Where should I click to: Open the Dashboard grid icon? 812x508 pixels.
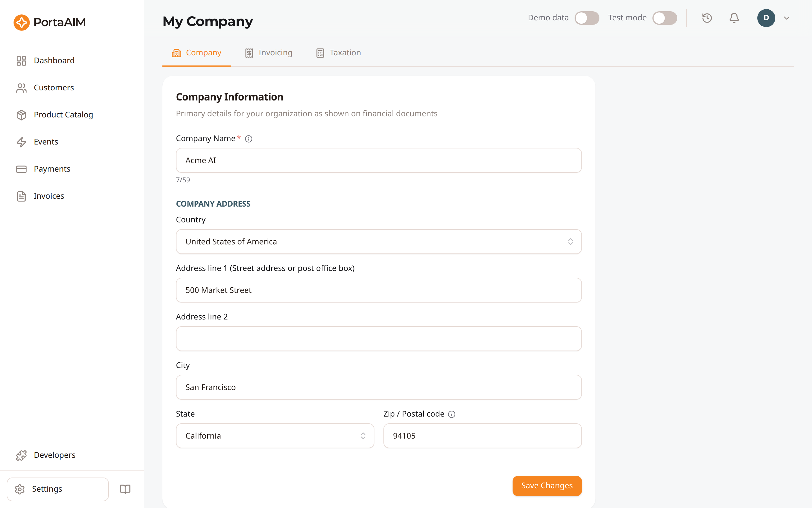tap(21, 61)
